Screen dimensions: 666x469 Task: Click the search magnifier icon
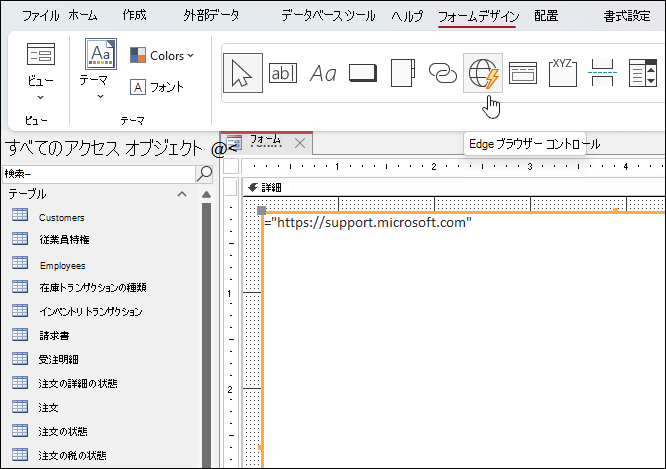pos(205,173)
